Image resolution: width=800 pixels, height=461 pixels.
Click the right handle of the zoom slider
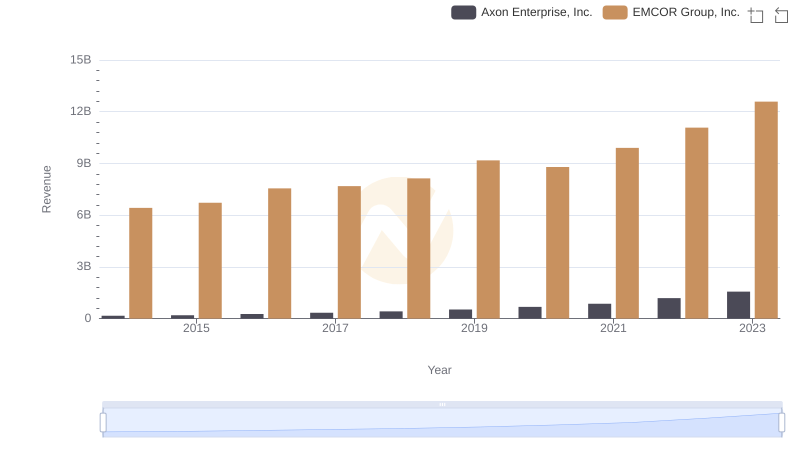click(781, 423)
